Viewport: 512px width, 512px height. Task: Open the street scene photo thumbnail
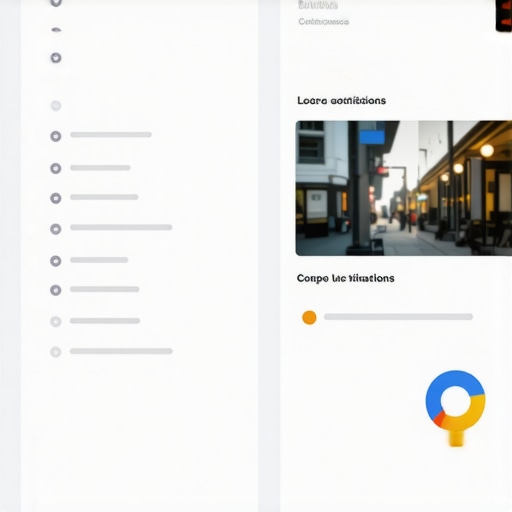coord(404,188)
